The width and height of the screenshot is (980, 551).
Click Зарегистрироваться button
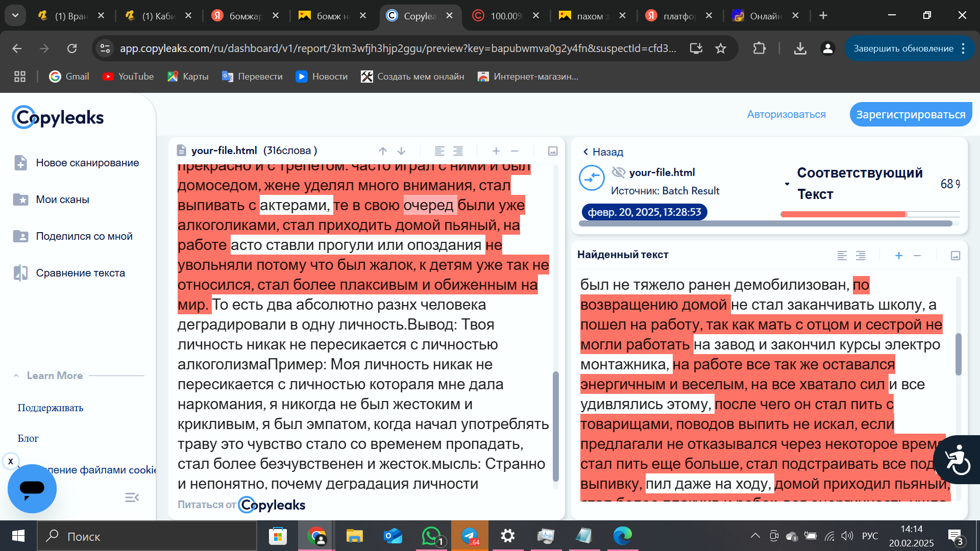point(911,114)
